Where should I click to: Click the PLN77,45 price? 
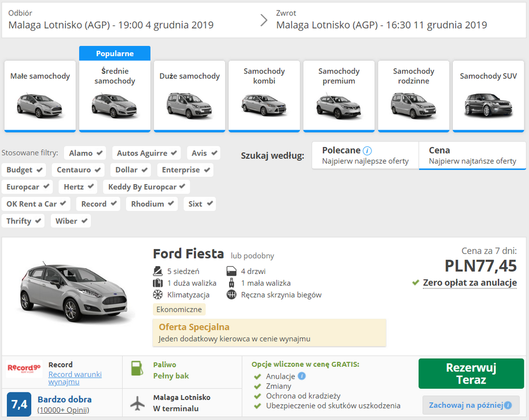[x=480, y=266]
